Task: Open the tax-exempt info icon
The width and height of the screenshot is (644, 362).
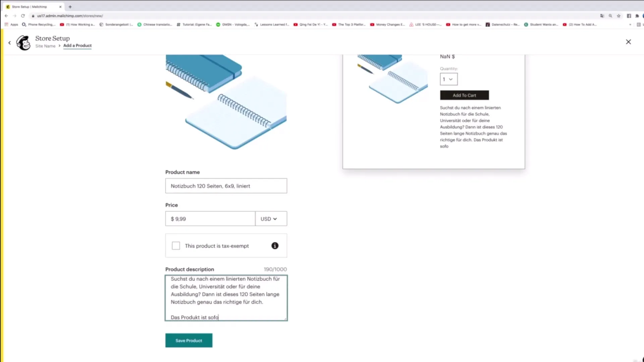Action: point(275,246)
